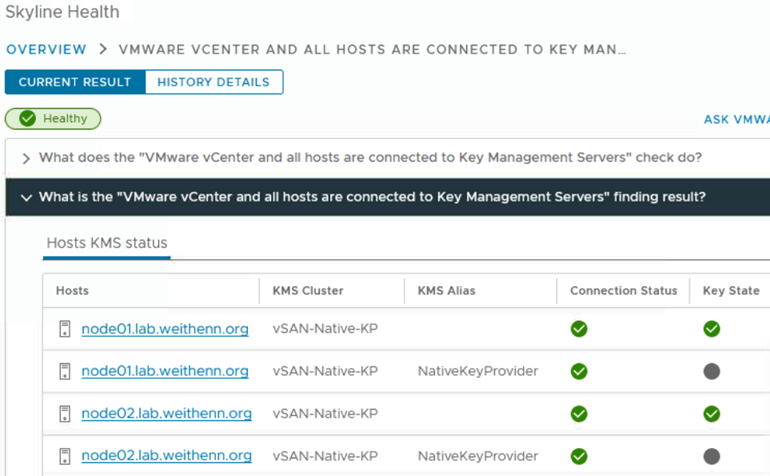Open the second node02.lab.weithenn.org host link
The height and width of the screenshot is (476, 770).
click(x=166, y=456)
